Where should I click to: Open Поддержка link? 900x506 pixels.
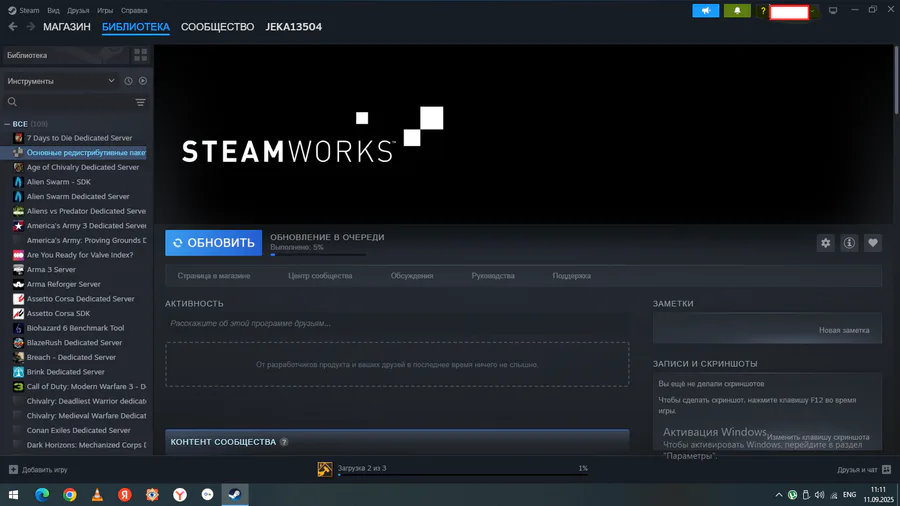point(572,276)
